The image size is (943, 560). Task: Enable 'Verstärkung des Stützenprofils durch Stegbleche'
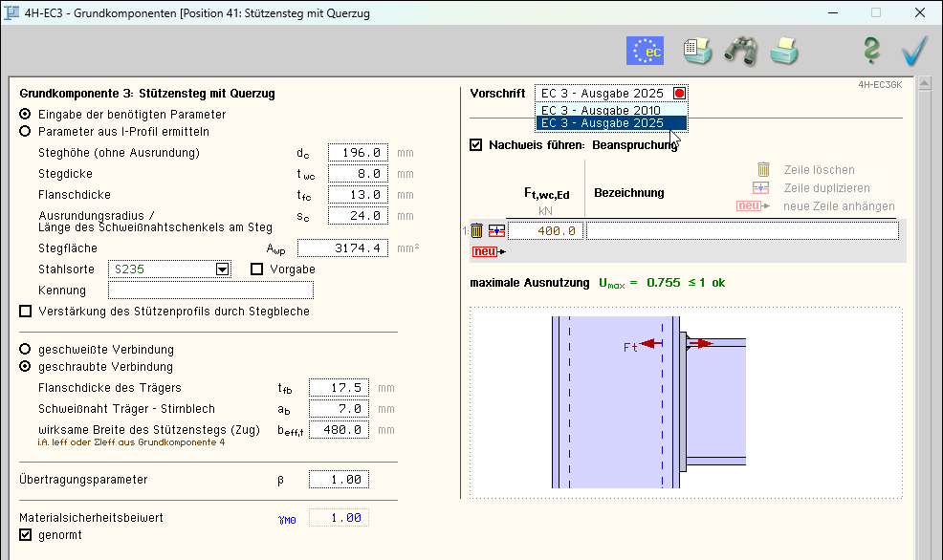coord(25,312)
